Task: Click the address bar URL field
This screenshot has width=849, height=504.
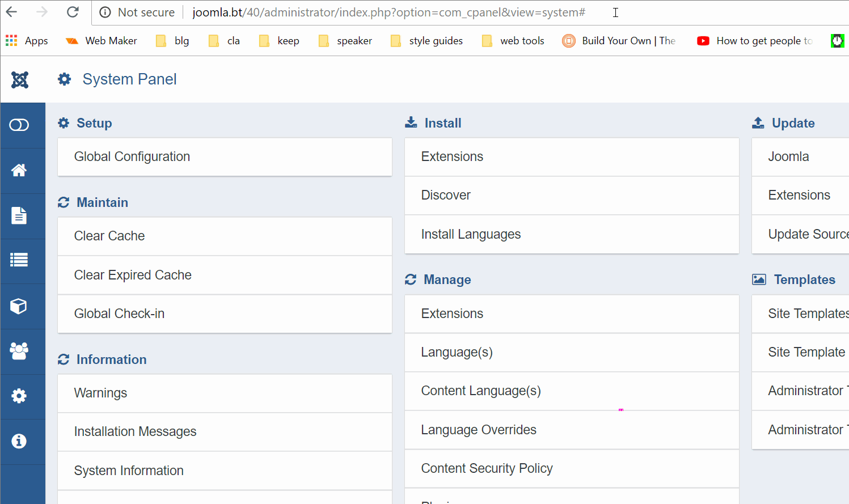Action: coord(388,12)
